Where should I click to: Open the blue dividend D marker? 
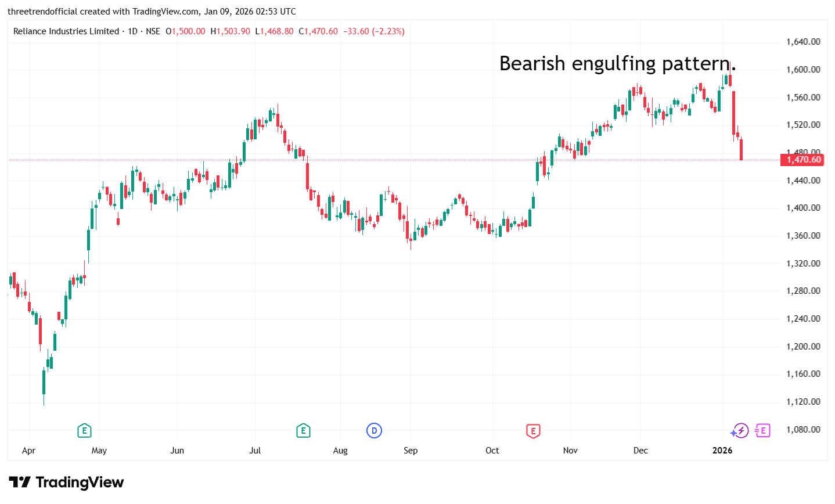(x=375, y=431)
